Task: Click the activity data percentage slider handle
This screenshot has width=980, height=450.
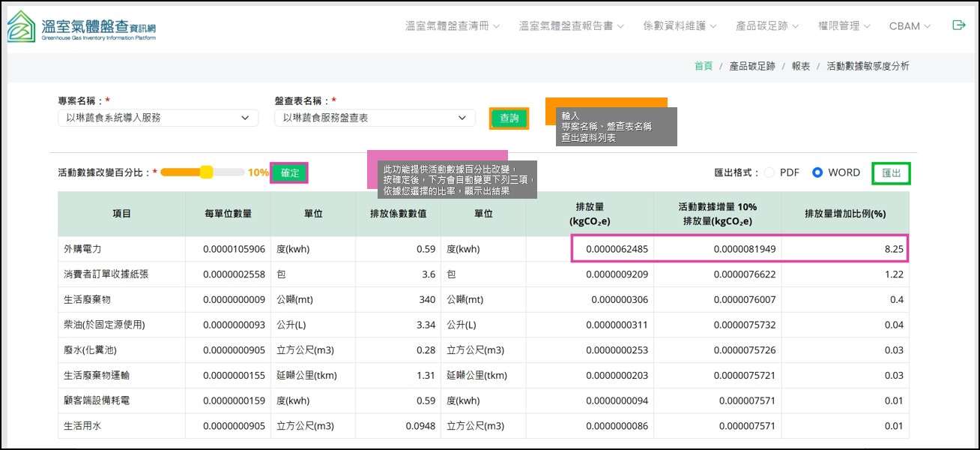Action: tap(206, 172)
